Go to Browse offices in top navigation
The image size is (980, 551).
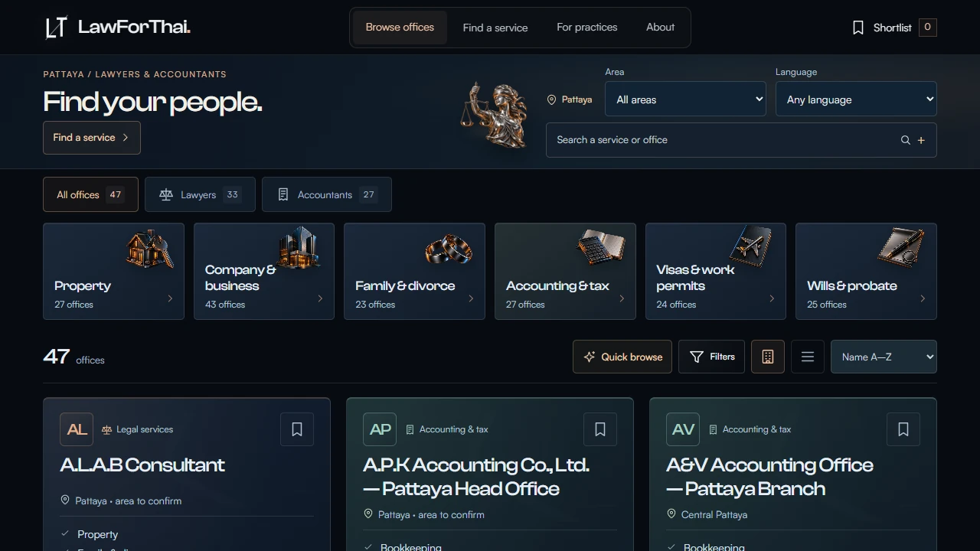tap(400, 28)
